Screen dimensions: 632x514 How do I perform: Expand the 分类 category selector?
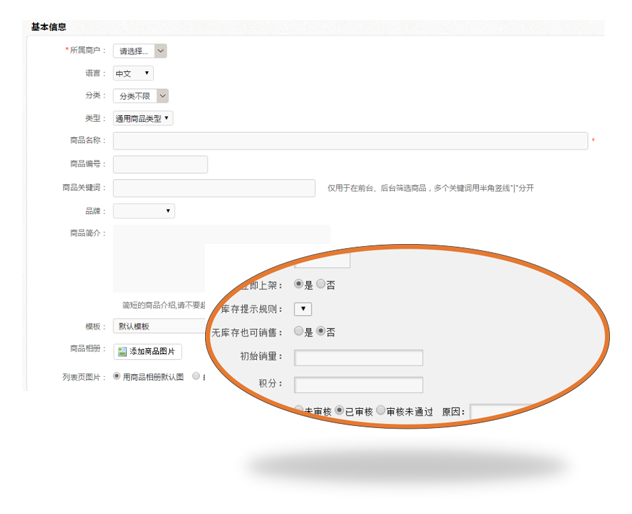pos(141,96)
